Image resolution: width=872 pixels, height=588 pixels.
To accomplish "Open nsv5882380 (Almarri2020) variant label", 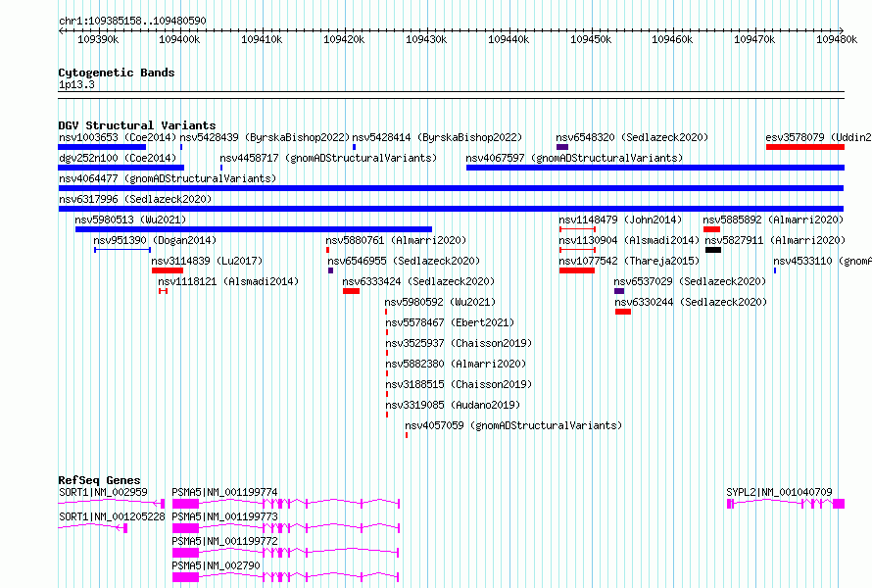I will coord(456,364).
